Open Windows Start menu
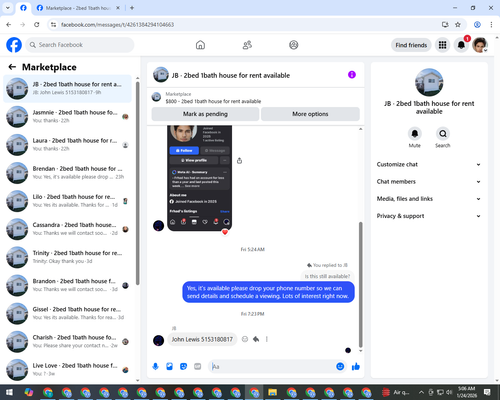The height and width of the screenshot is (400, 500). pos(9,392)
